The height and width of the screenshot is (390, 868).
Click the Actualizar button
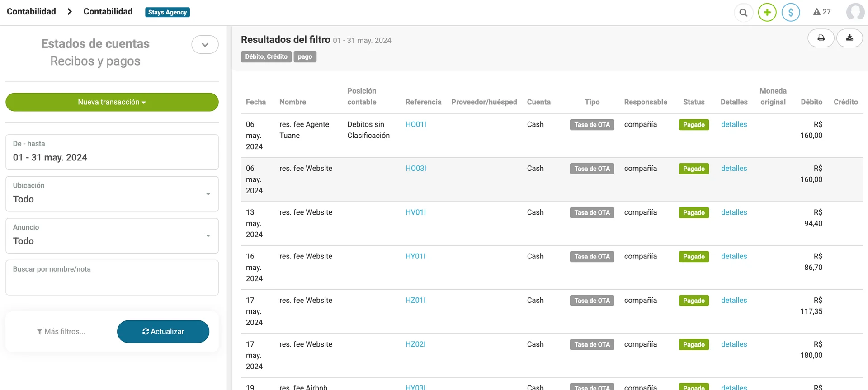click(163, 332)
